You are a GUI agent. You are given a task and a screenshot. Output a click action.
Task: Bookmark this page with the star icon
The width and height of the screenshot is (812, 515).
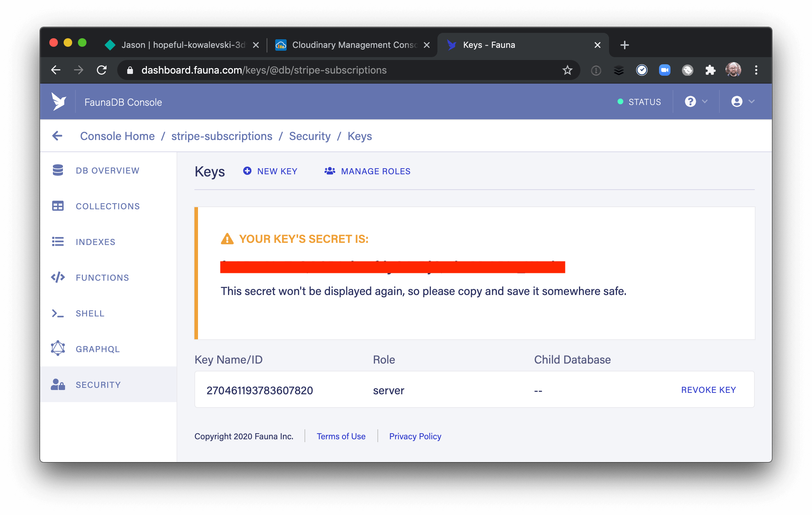click(x=567, y=70)
